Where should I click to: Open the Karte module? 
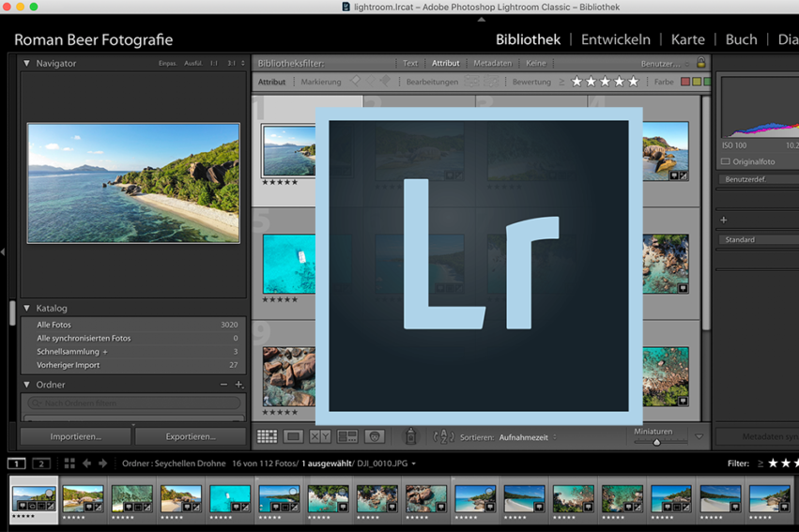click(x=688, y=39)
